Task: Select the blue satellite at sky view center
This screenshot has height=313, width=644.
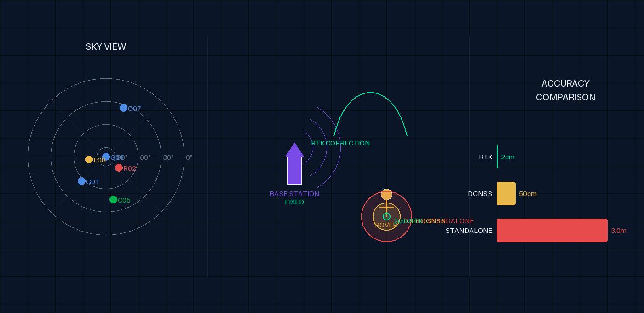Action: click(106, 156)
